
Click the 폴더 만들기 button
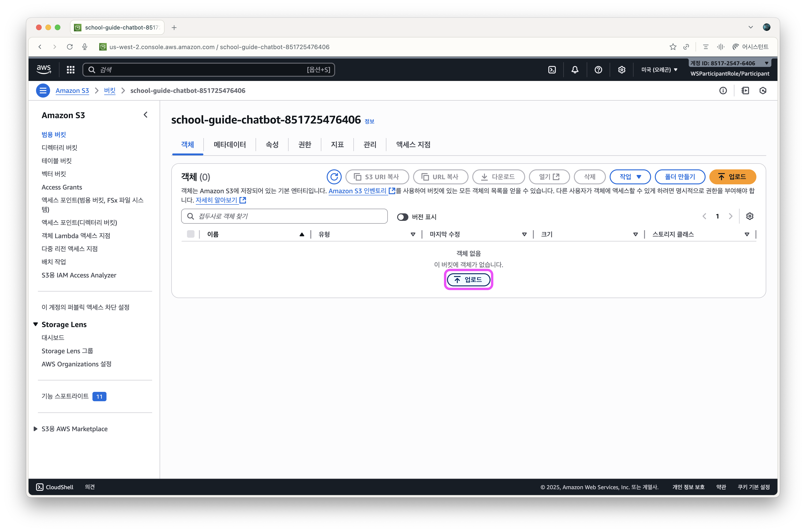[680, 177]
